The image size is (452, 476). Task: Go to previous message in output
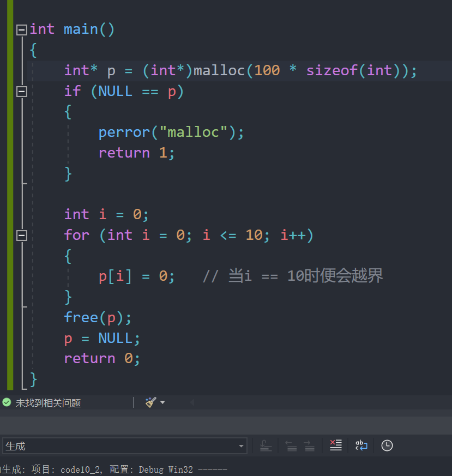tap(291, 445)
